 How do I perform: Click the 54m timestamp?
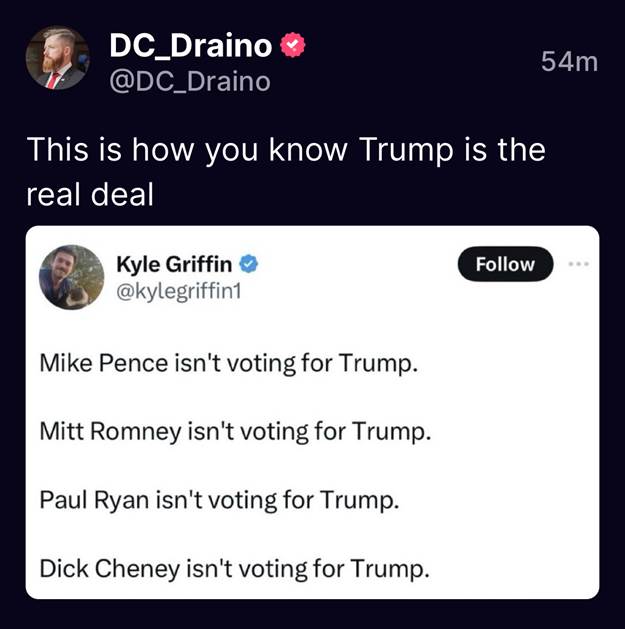(x=568, y=61)
